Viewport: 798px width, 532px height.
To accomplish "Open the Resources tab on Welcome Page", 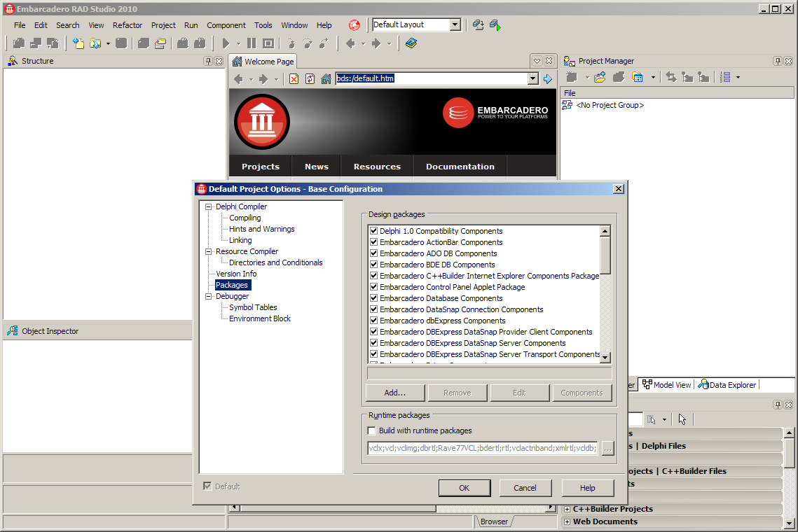I will [377, 167].
